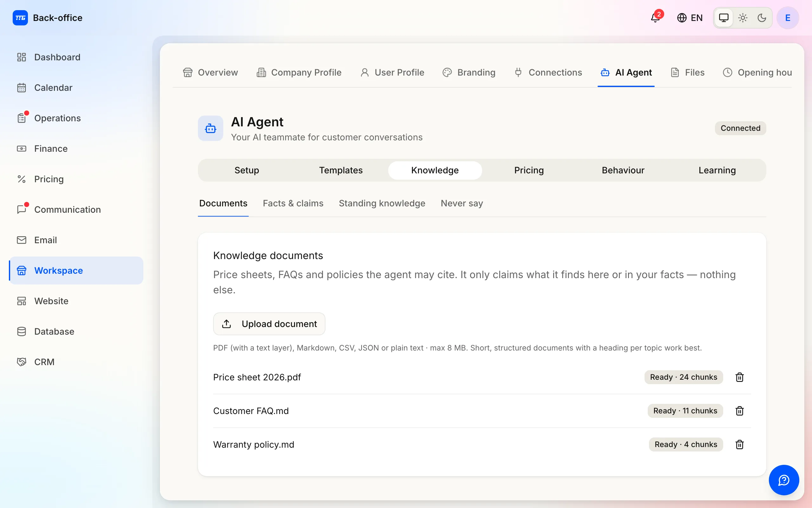
Task: Click the Back-office logo icon
Action: [x=20, y=18]
